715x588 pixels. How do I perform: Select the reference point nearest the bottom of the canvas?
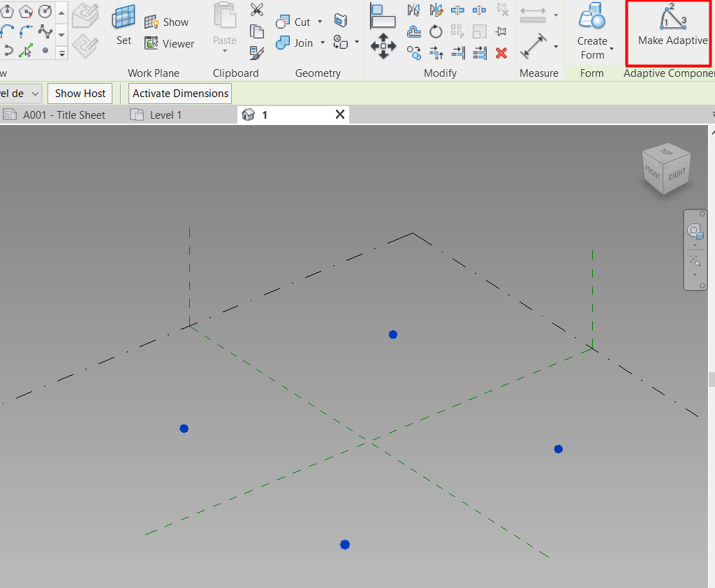pyautogui.click(x=345, y=545)
